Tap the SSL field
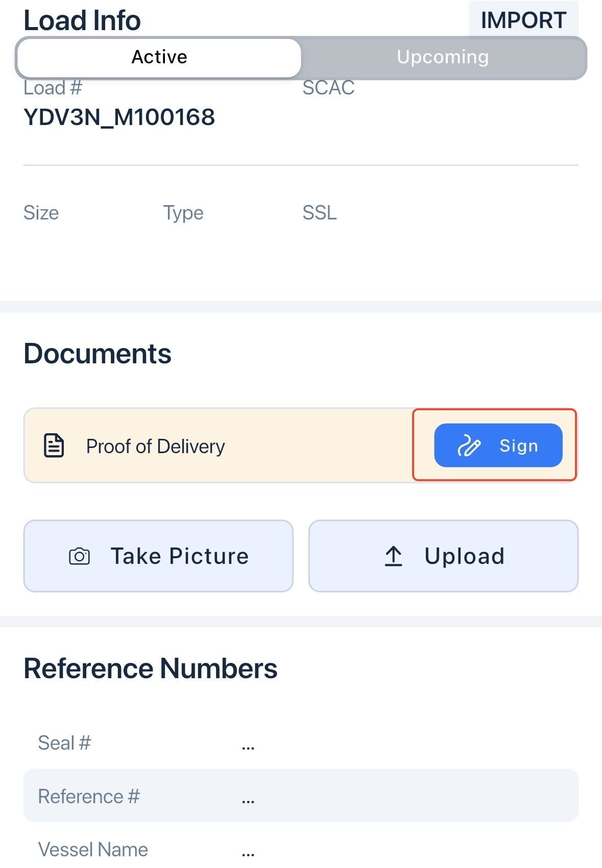The image size is (602, 868). pos(320,213)
